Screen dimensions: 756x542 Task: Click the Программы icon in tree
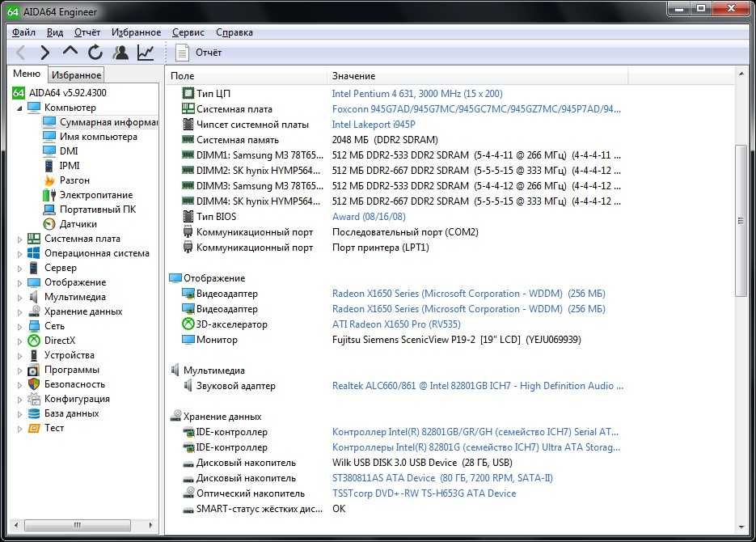click(x=34, y=370)
